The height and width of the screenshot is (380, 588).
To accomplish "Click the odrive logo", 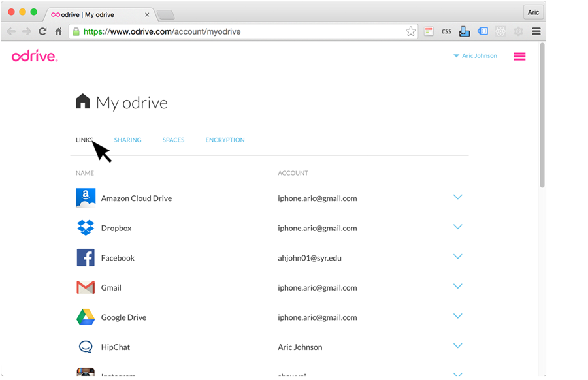I will [x=35, y=56].
